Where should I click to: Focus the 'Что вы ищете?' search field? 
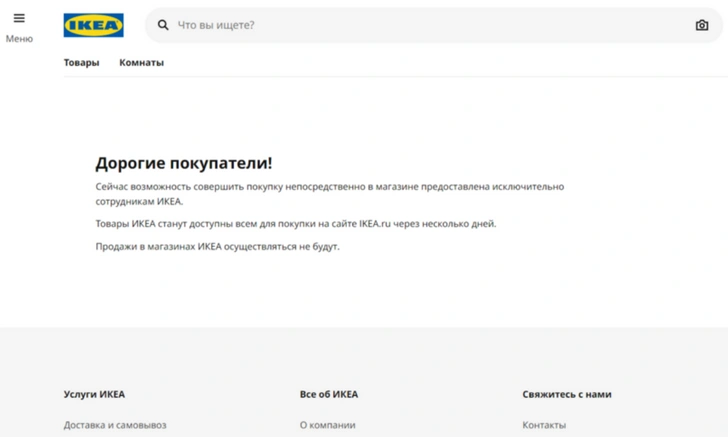tap(434, 25)
